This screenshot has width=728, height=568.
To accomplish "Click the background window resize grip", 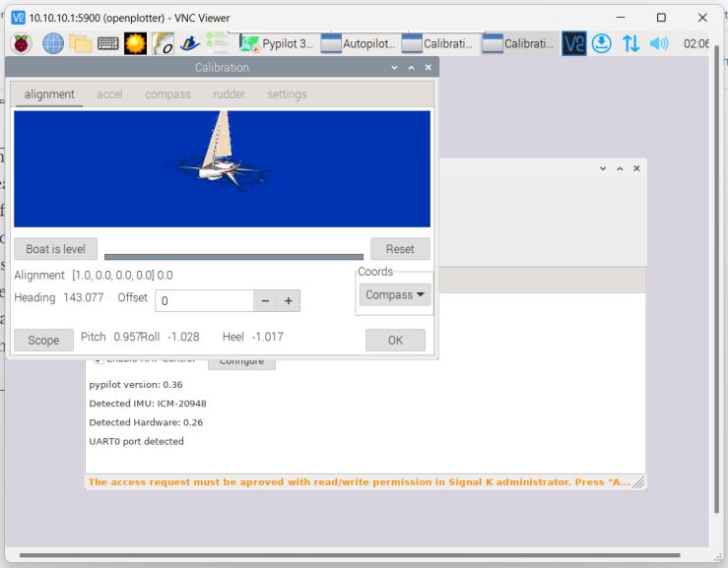I will coord(639,482).
